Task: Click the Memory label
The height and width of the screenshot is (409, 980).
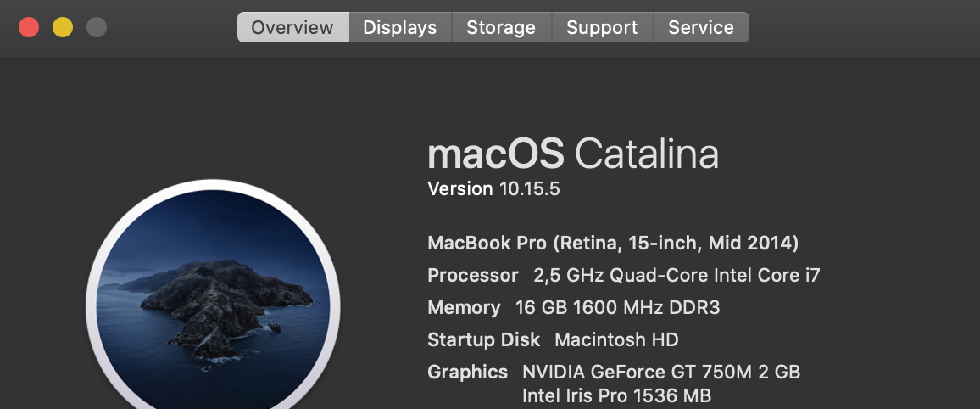Action: (464, 308)
